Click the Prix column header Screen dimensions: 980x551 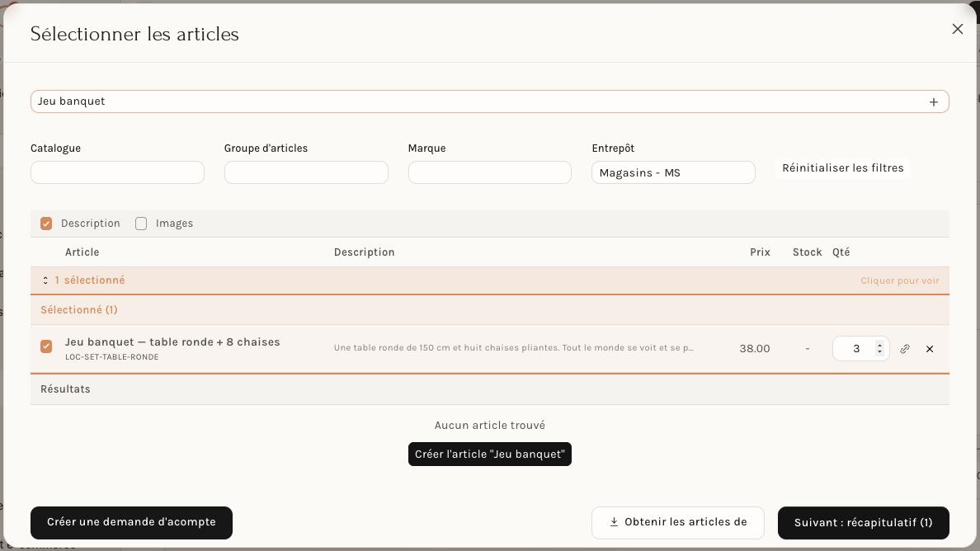(x=760, y=252)
